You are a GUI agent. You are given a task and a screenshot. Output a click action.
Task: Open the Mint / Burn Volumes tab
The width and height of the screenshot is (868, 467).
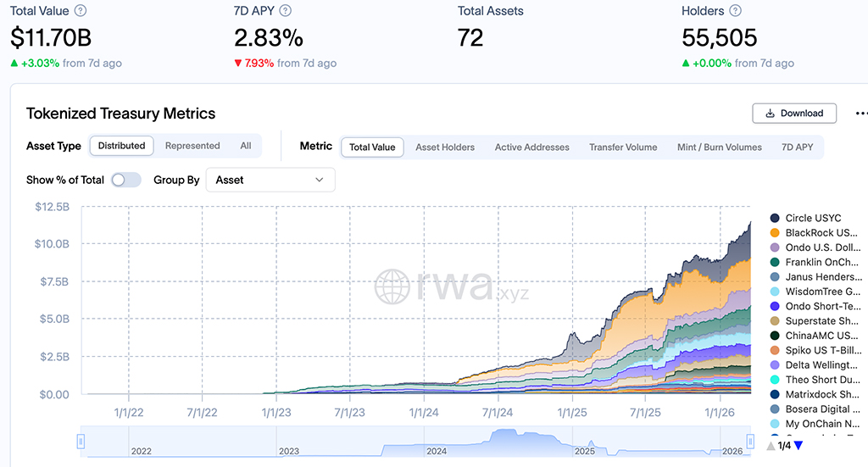(719, 147)
